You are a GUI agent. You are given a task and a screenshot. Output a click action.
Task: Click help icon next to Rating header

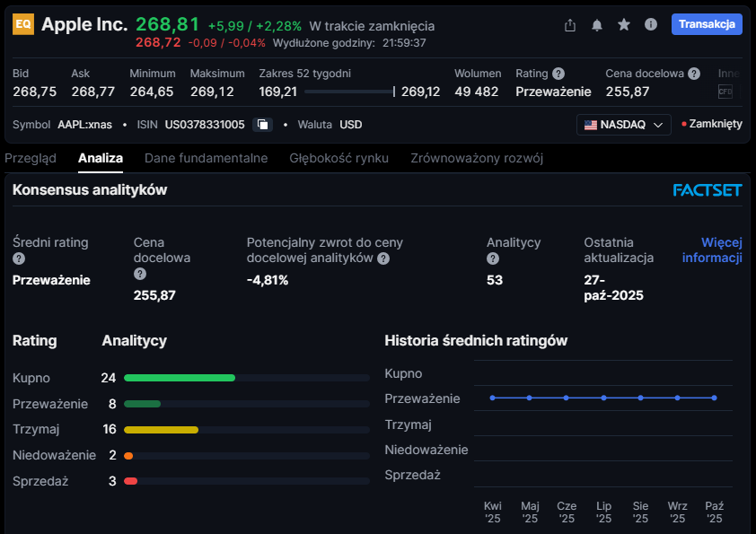point(558,74)
